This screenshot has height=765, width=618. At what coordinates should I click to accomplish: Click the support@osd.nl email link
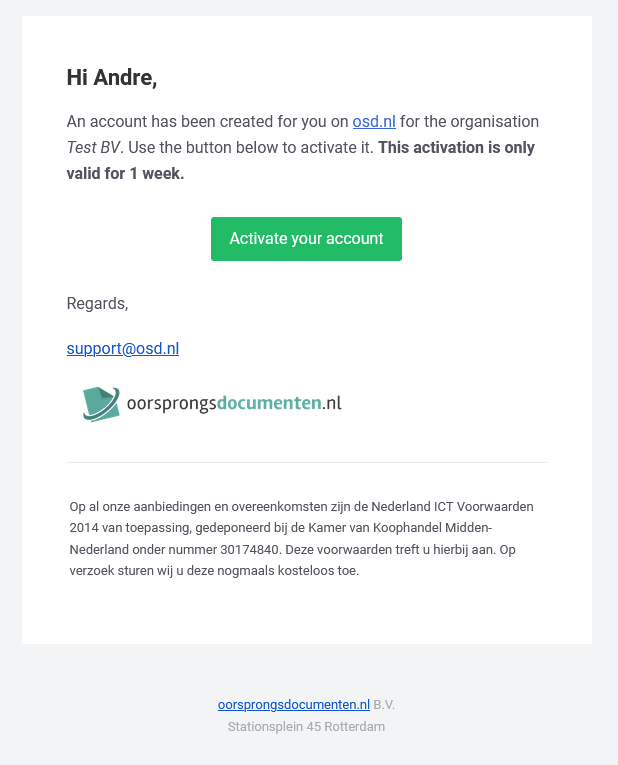(x=123, y=348)
